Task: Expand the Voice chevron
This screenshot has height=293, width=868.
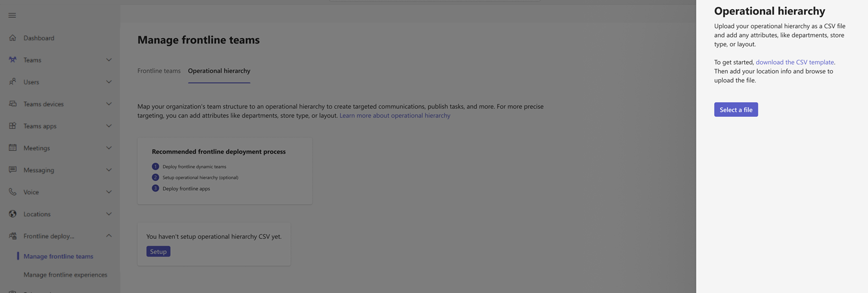Action: point(109,192)
